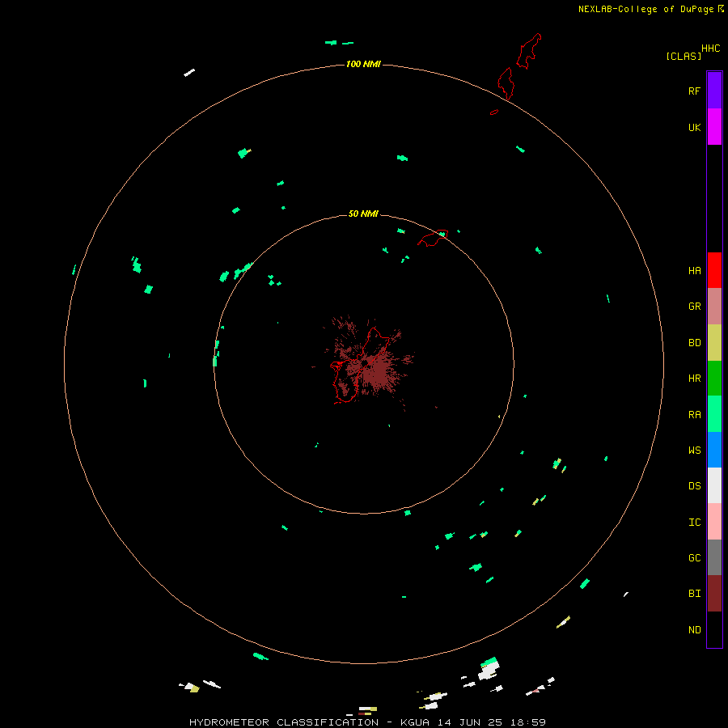The height and width of the screenshot is (728, 728).
Task: Select the BD yellow legend swatch
Action: [714, 342]
